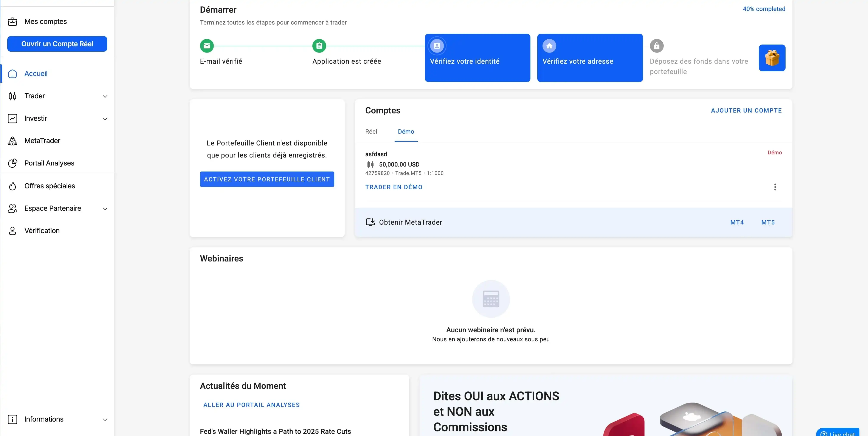Click Déposez des fonds dans votre portefeuille step

coord(699,66)
